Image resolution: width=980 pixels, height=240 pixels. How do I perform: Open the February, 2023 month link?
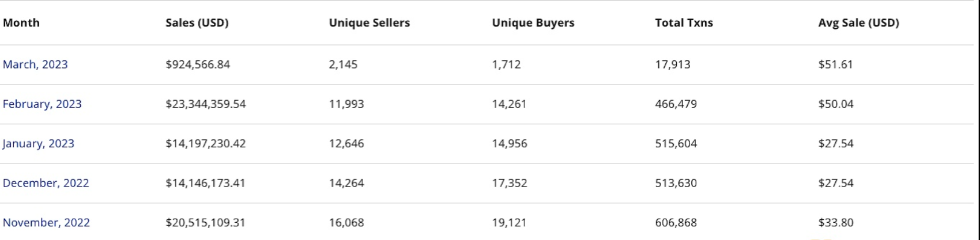[42, 104]
